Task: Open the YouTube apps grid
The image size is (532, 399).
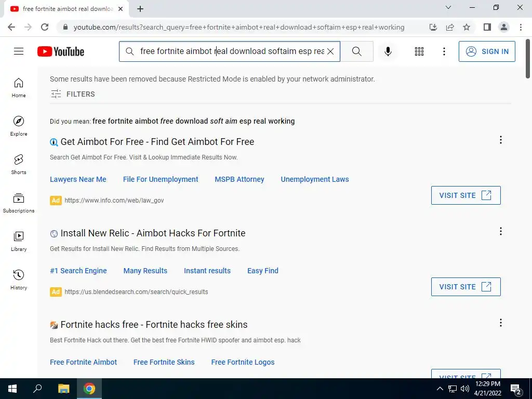Action: click(419, 51)
